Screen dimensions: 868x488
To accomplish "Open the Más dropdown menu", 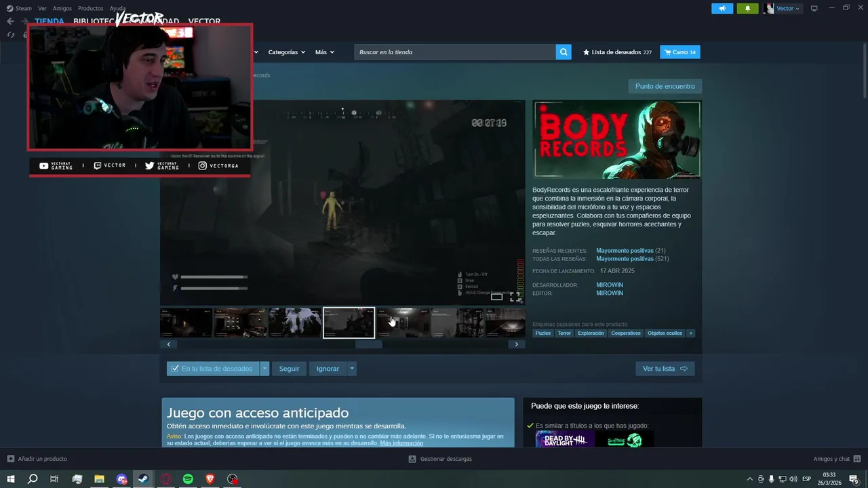I will tap(325, 52).
